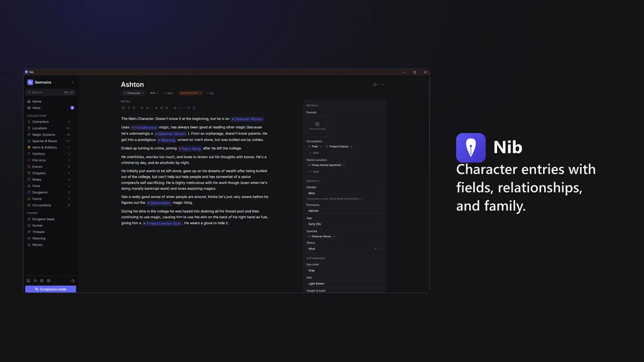644x362 pixels.
Task: Click the Roy's Gang mention link
Action: click(190, 149)
